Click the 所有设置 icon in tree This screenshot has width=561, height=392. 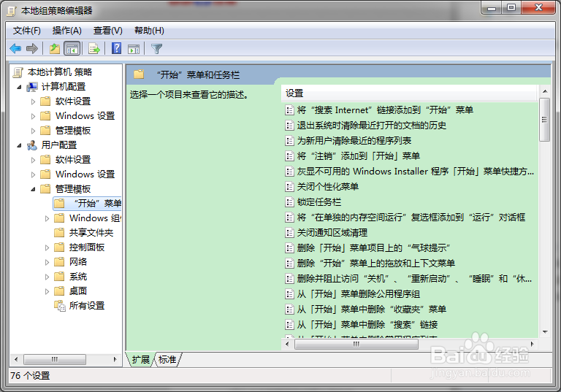click(59, 306)
